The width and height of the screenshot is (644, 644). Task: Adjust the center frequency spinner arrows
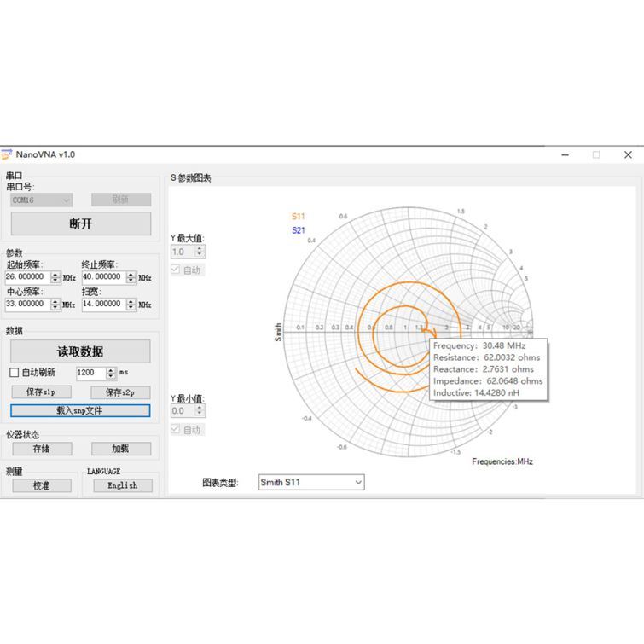[55, 305]
